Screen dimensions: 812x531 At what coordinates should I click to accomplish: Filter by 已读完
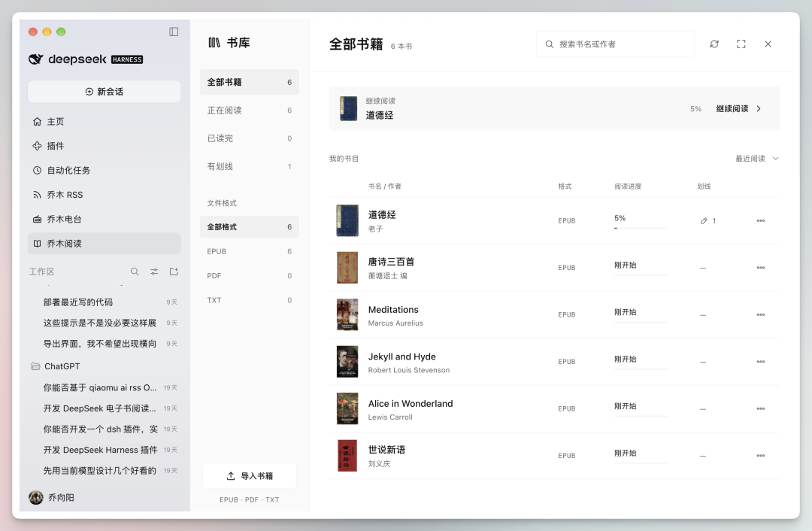tap(249, 138)
